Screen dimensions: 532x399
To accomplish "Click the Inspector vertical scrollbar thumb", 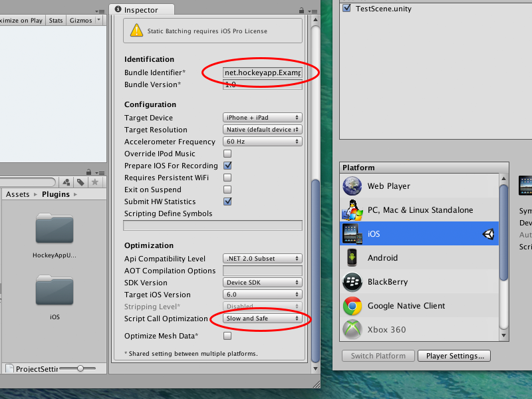I will (315, 271).
